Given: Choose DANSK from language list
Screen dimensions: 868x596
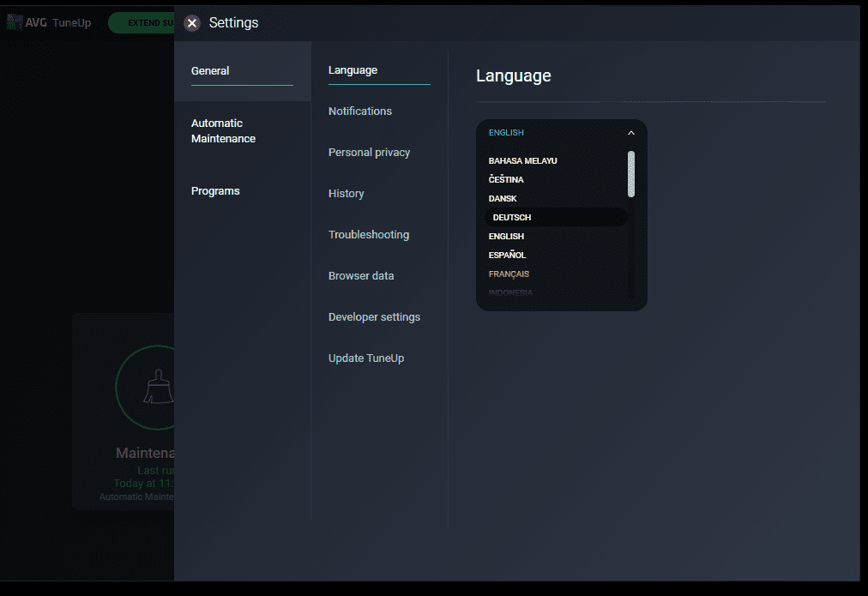Looking at the screenshot, I should coord(502,199).
